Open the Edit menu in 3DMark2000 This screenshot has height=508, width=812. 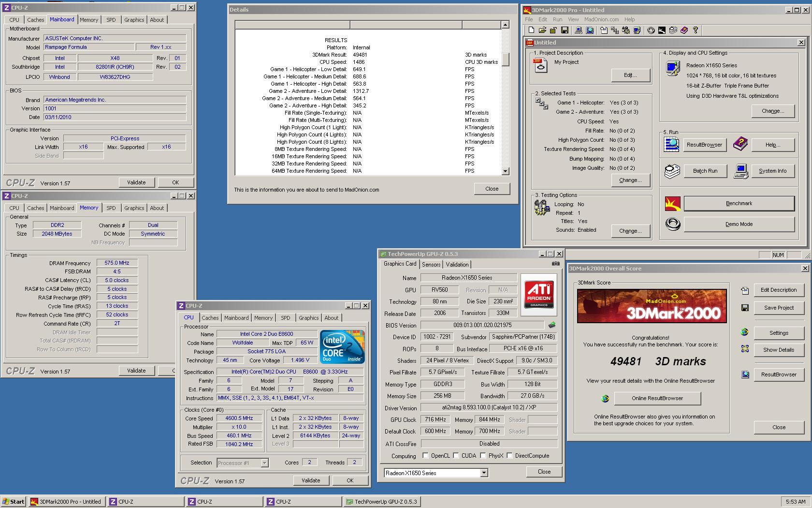[543, 19]
